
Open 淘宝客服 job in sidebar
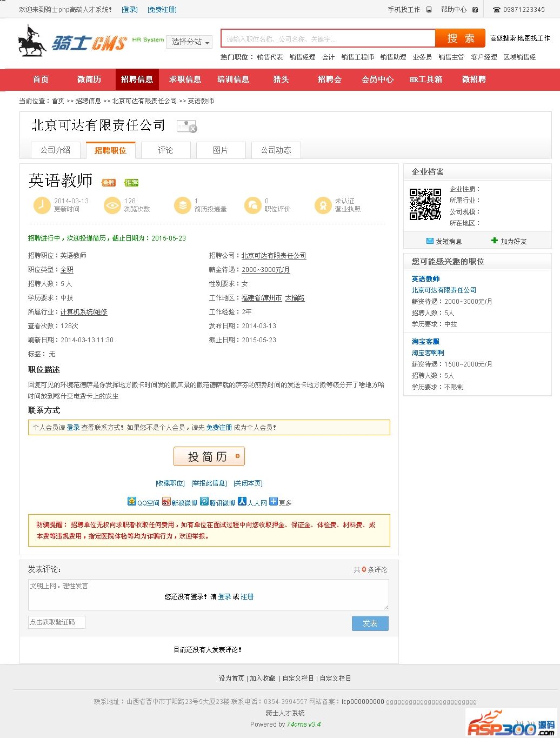[426, 341]
